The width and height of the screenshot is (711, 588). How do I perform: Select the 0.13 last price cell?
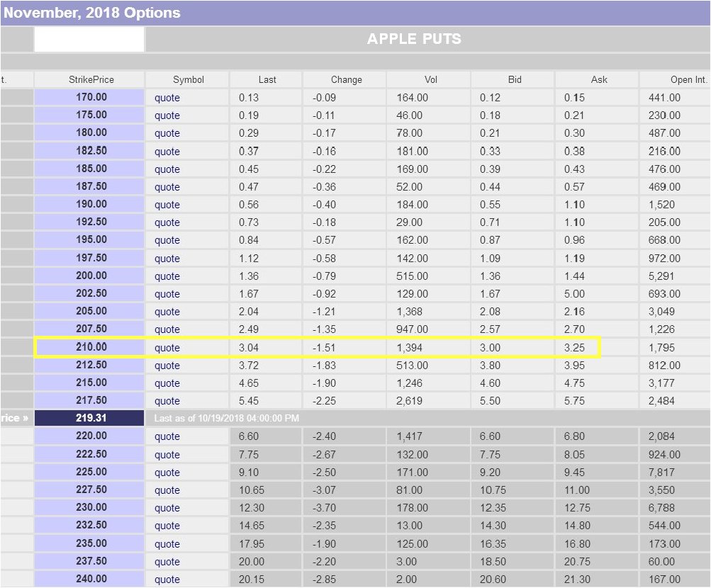(266, 97)
